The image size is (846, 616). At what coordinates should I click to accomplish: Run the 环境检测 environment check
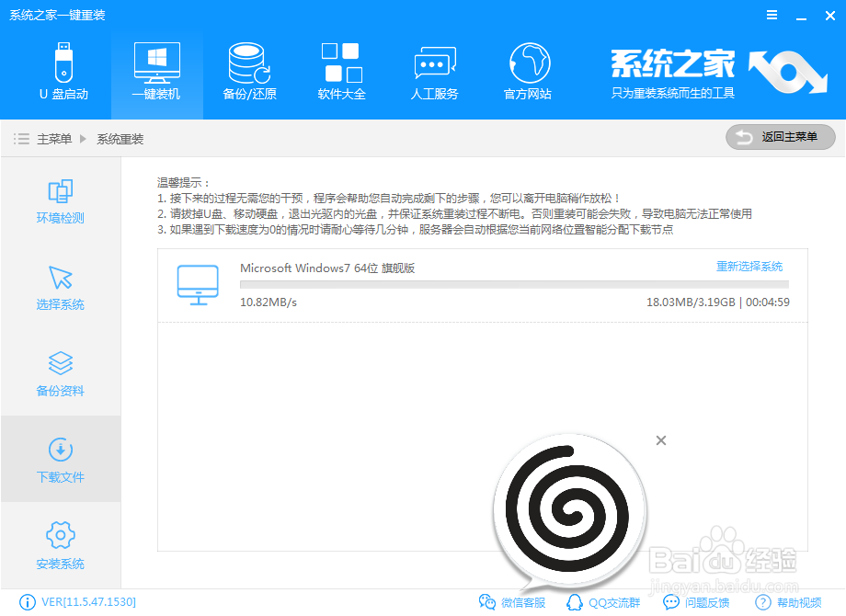[59, 202]
